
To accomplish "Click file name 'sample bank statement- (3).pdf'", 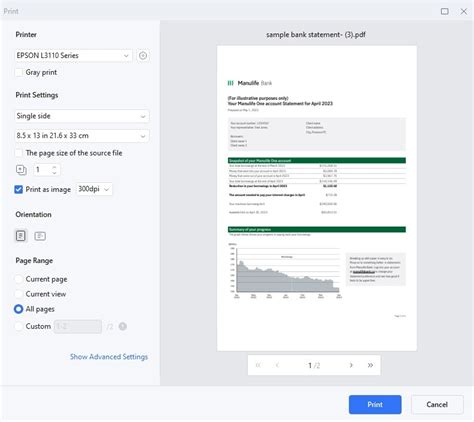I will point(316,35).
